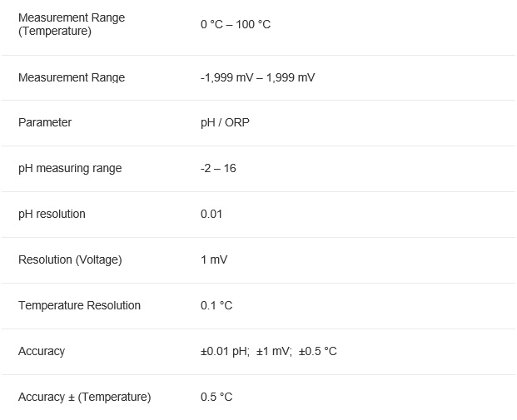Select the 0.01 value beside pH resolution

[x=211, y=214]
